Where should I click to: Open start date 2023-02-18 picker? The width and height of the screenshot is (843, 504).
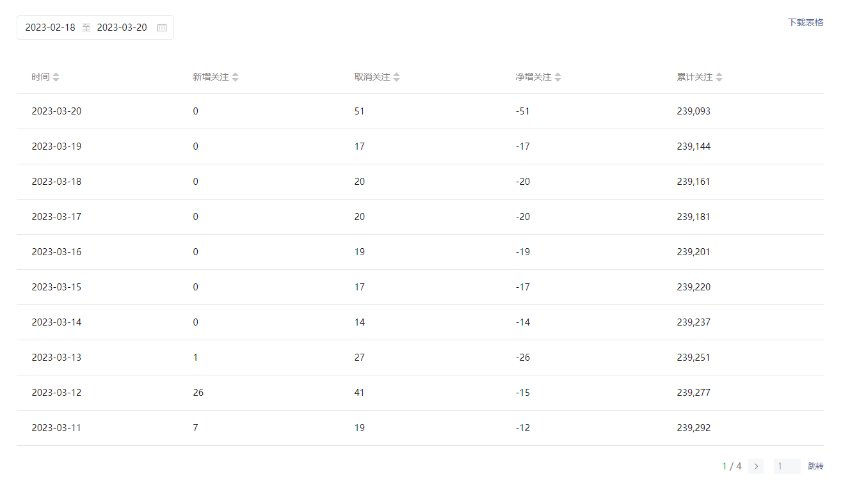(50, 28)
